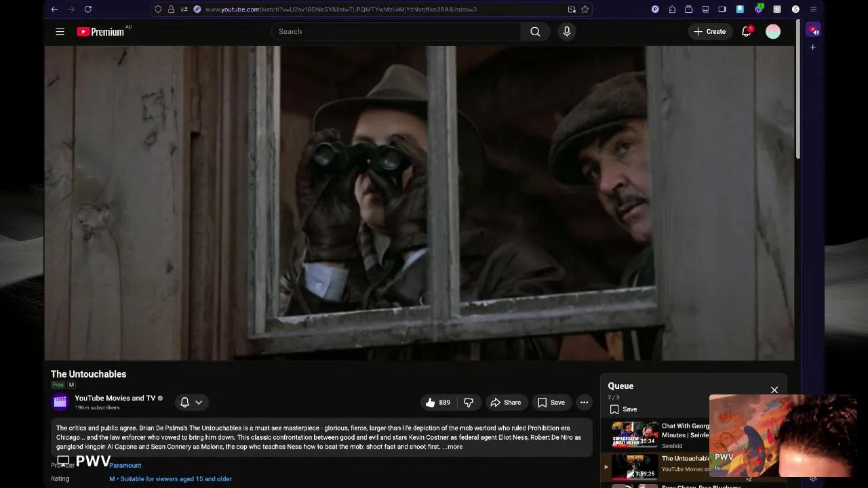Open the M rating suitability link
This screenshot has height=488, width=868.
click(171, 479)
